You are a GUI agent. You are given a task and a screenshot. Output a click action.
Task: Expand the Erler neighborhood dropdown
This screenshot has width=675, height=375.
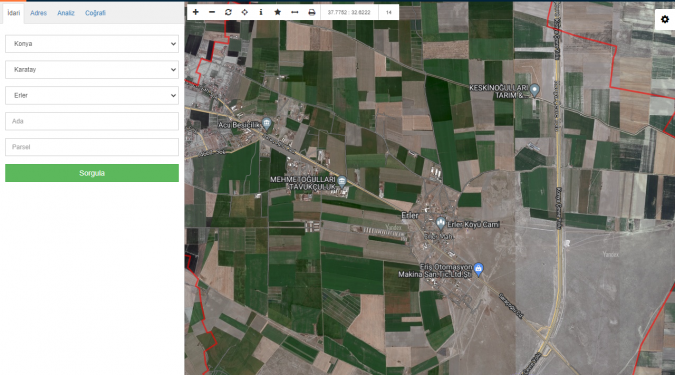92,96
